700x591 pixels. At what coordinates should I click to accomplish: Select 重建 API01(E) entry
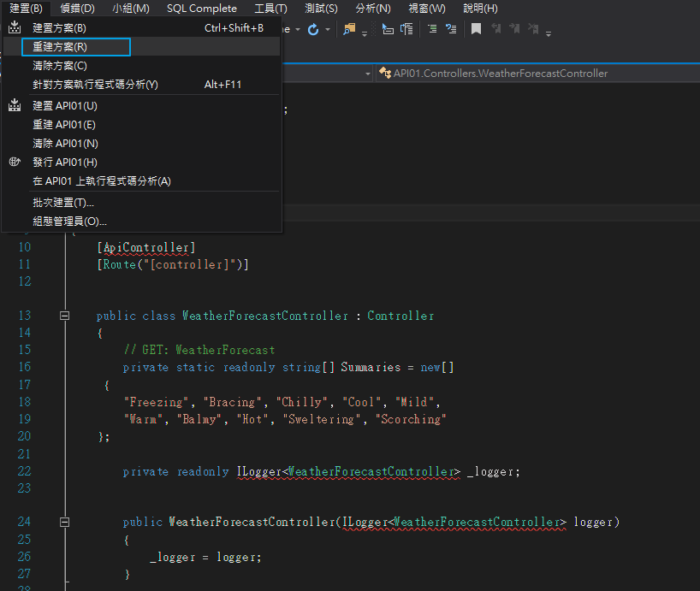pos(141,125)
